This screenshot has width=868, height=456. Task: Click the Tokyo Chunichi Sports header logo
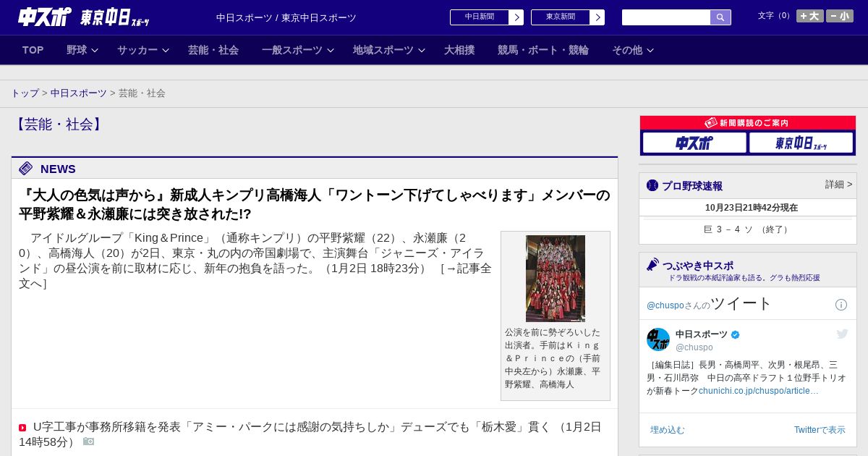114,17
